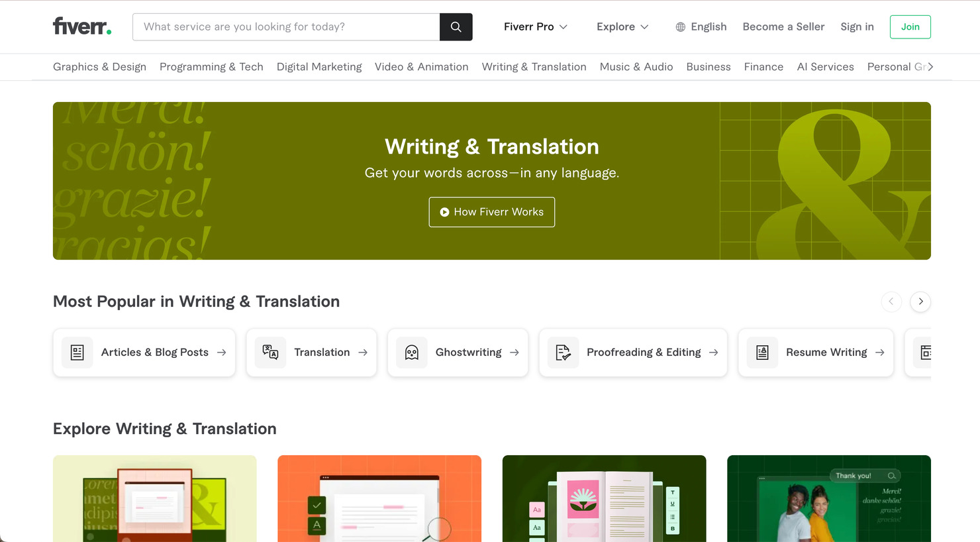Open the English language selector
980x542 pixels.
pyautogui.click(x=701, y=27)
